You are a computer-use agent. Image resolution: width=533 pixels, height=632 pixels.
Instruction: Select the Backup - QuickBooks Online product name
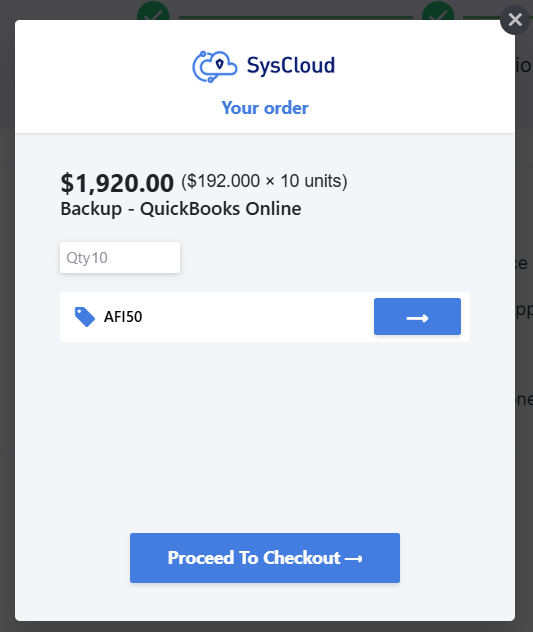point(181,209)
